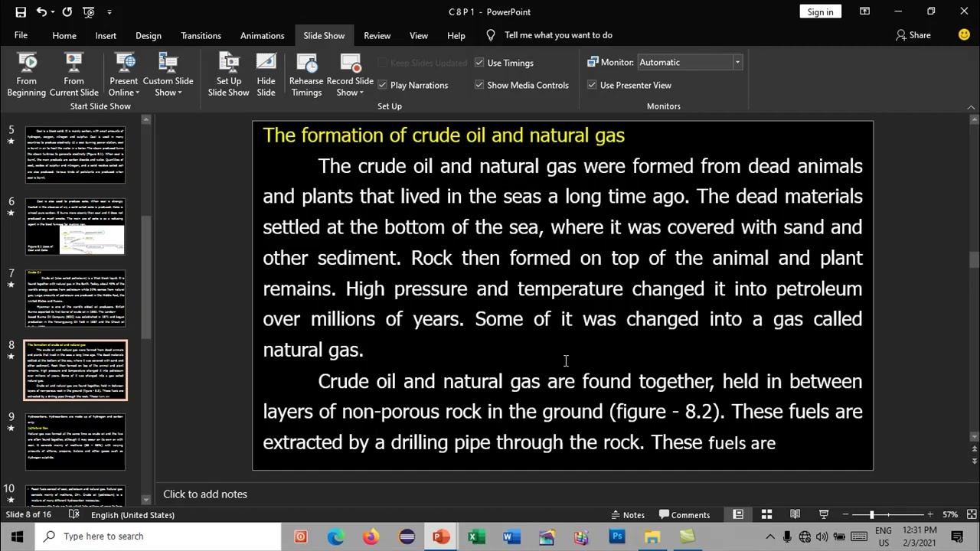This screenshot has height=551, width=980.
Task: Click the Redo icon in title bar
Action: (67, 11)
